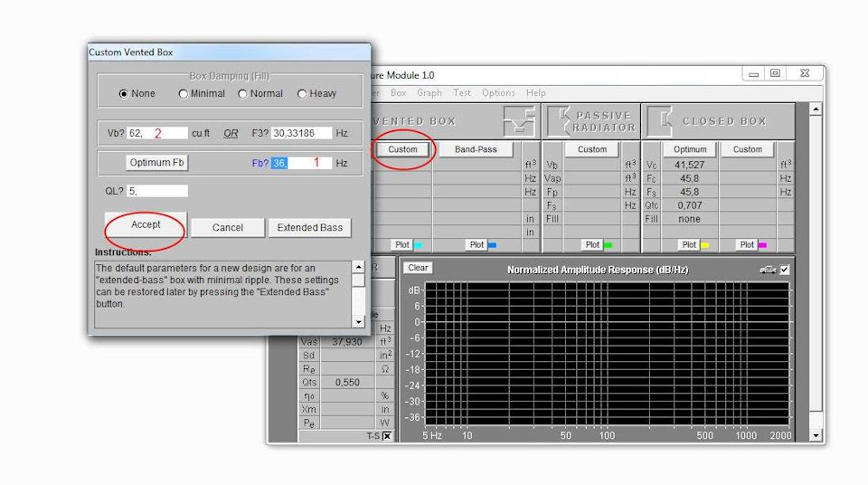Open the Graph menu
The height and width of the screenshot is (485, 868).
click(x=429, y=92)
